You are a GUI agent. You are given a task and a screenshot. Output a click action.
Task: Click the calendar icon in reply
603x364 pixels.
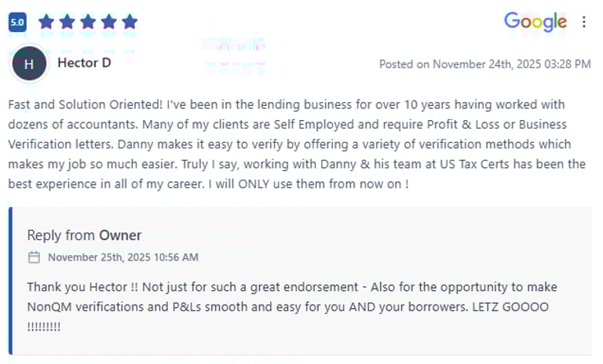coord(35,257)
